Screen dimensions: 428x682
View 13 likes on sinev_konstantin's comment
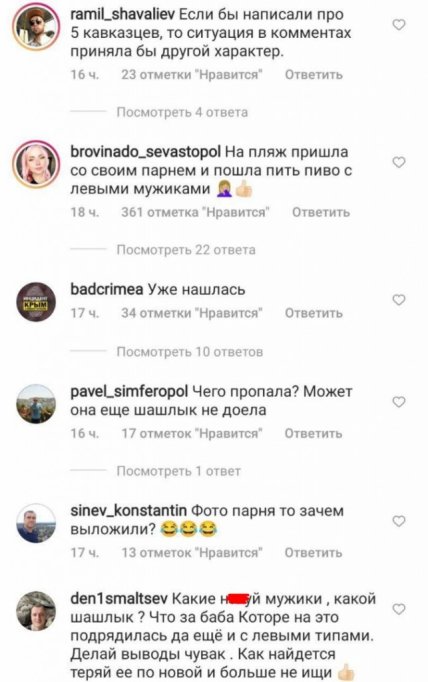192,553
